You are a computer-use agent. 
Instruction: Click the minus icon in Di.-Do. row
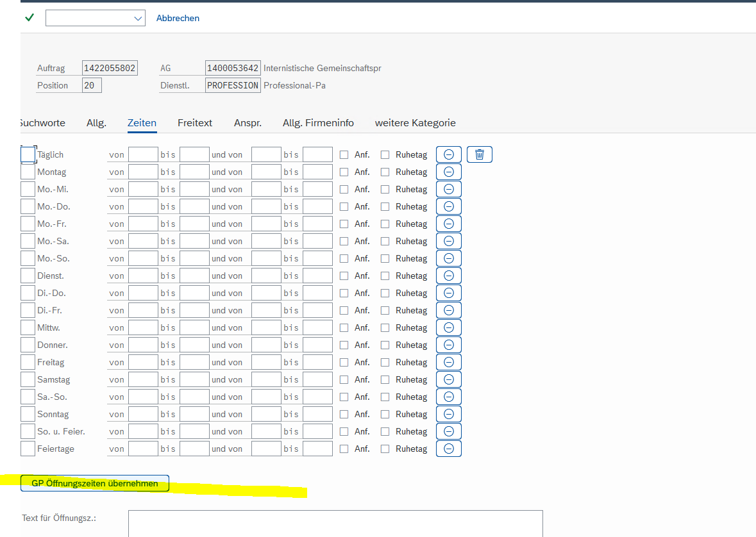click(x=449, y=293)
